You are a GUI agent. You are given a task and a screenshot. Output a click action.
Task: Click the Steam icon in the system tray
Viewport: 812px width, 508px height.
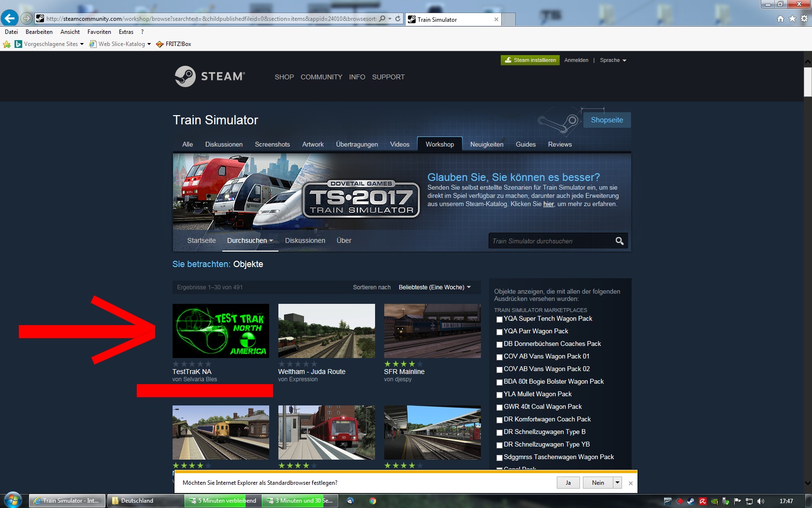coord(691,501)
